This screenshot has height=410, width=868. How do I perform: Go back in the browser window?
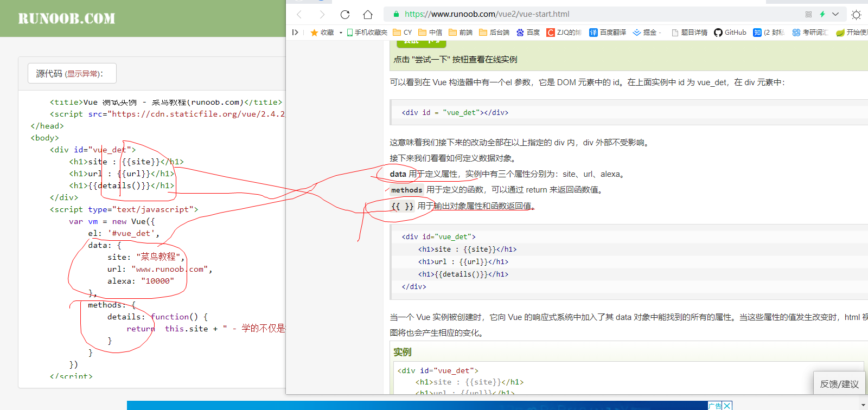point(299,15)
